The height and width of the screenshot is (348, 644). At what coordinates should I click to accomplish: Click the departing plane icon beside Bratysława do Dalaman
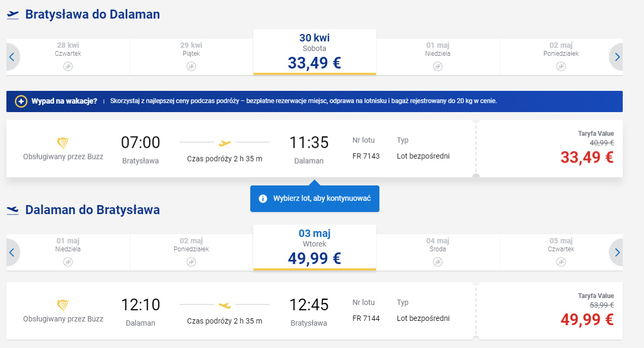tap(13, 15)
